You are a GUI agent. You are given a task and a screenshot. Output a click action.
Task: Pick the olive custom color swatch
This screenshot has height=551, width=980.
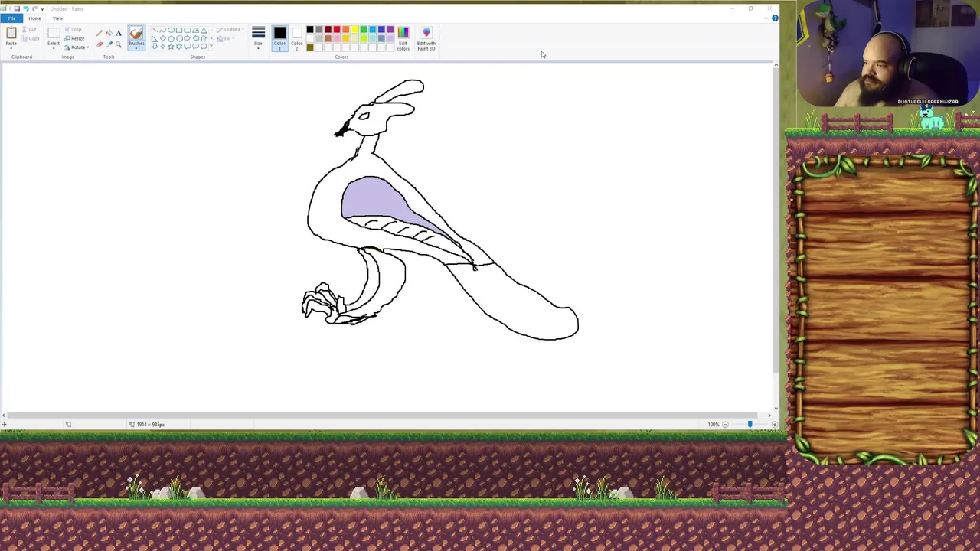(310, 47)
